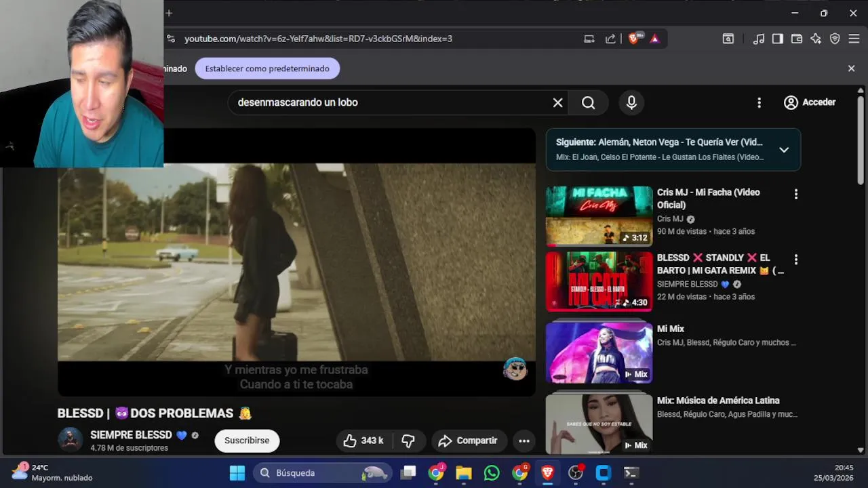Click the scrollbar down arrow
This screenshot has height=488, width=868.
(x=861, y=449)
